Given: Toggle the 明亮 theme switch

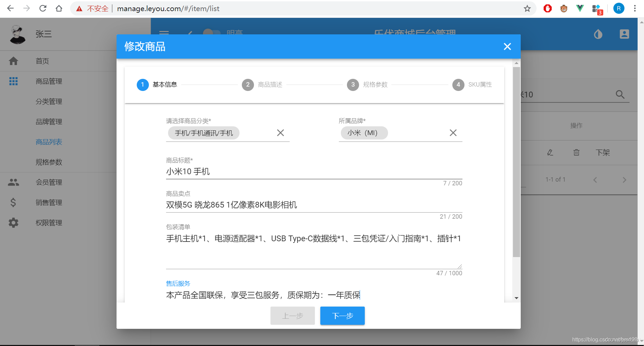Looking at the screenshot, I should (x=212, y=32).
